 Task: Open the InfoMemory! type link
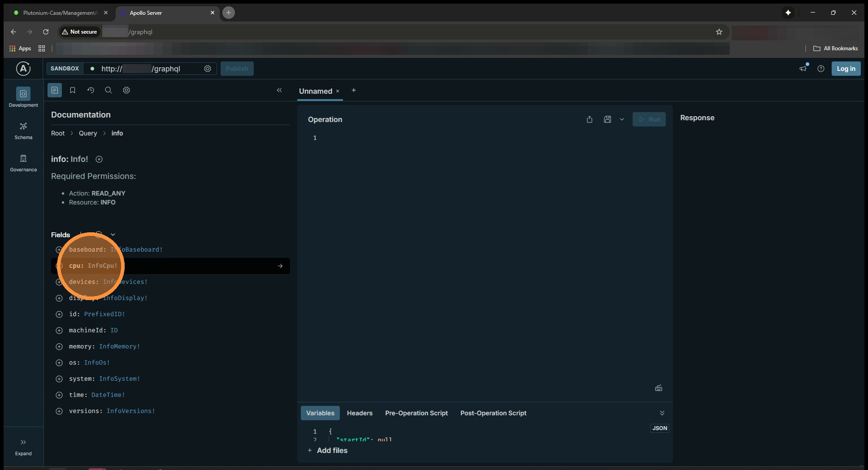point(120,346)
